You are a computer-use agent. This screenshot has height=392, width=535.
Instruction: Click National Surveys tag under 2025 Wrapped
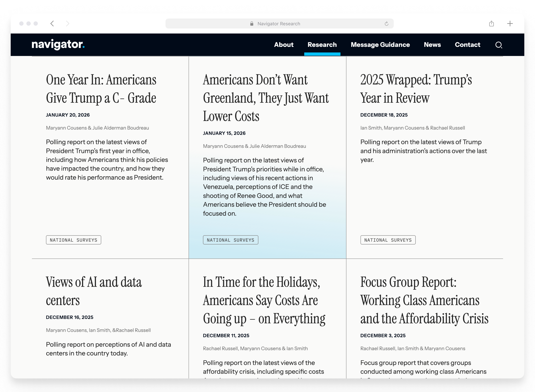(388, 240)
